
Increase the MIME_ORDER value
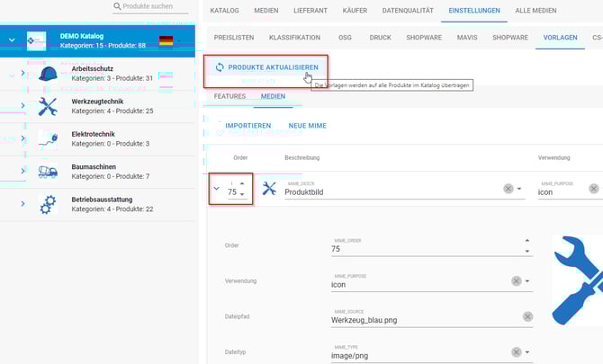527,240
